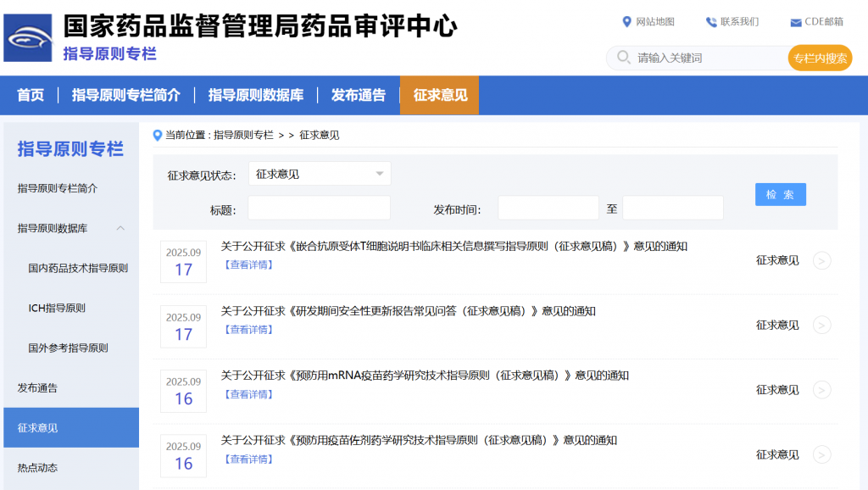Click arrow icon for 预防用mRNA疫苗 notice row
Image resolution: width=868 pixels, height=490 pixels.
821,390
